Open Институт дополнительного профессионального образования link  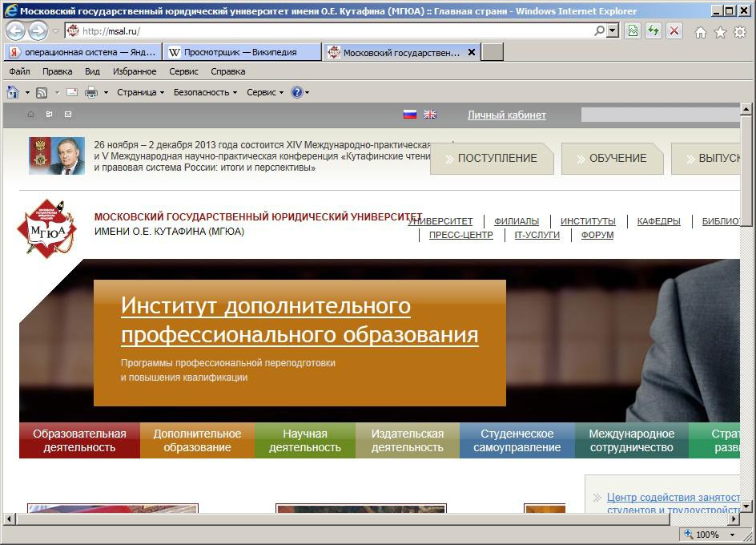click(x=300, y=320)
